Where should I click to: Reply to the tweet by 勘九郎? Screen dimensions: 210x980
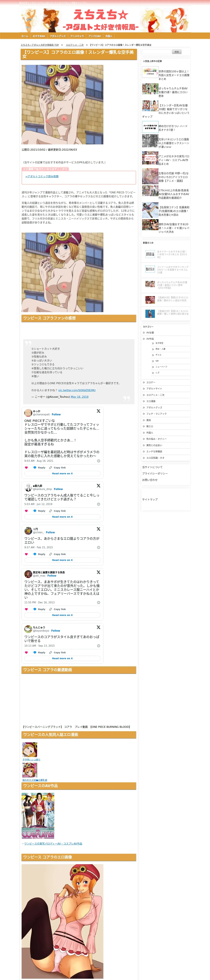point(40,511)
